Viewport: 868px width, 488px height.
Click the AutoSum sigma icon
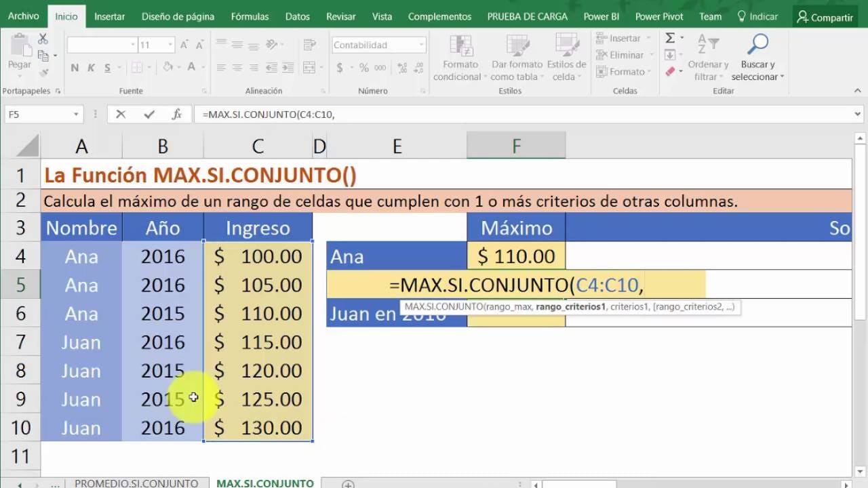tap(670, 39)
